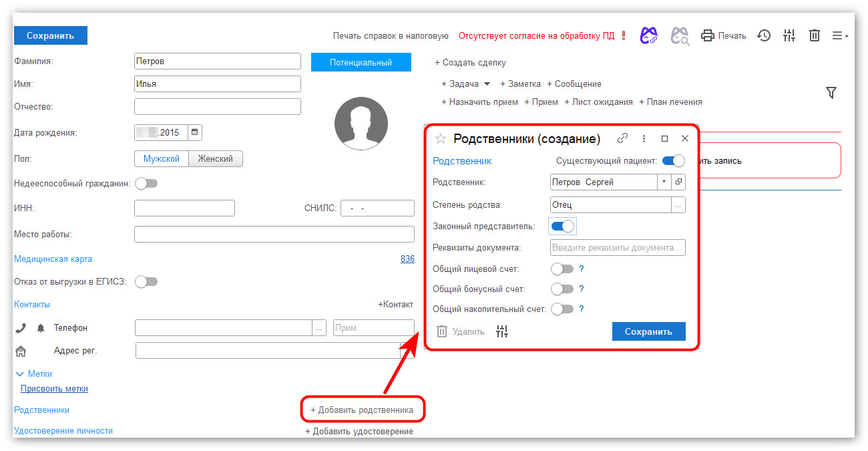Click + Назначить прием action
Image resolution: width=868 pixels, height=451 pixels.
pos(479,102)
